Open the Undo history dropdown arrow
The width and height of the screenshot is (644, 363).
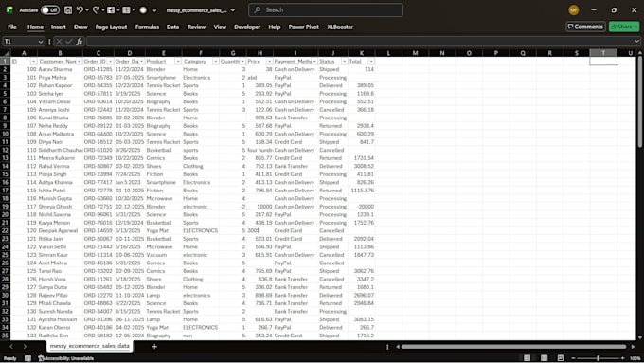(x=87, y=9)
